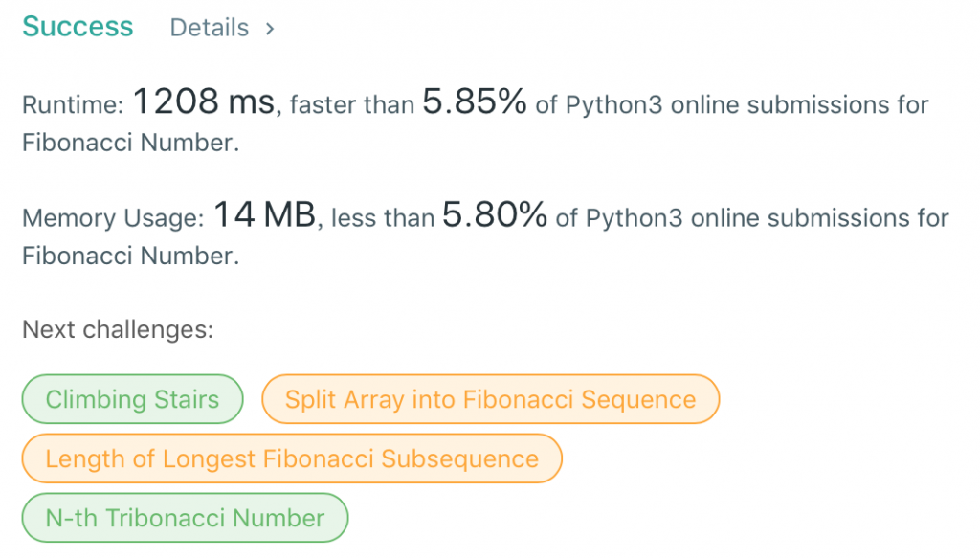This screenshot has width=980, height=559.
Task: Click the 5.85% runtime percentile
Action: pos(476,101)
